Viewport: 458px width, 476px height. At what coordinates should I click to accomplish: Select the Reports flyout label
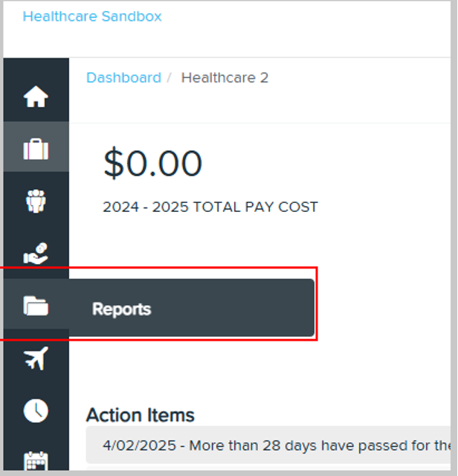[121, 309]
